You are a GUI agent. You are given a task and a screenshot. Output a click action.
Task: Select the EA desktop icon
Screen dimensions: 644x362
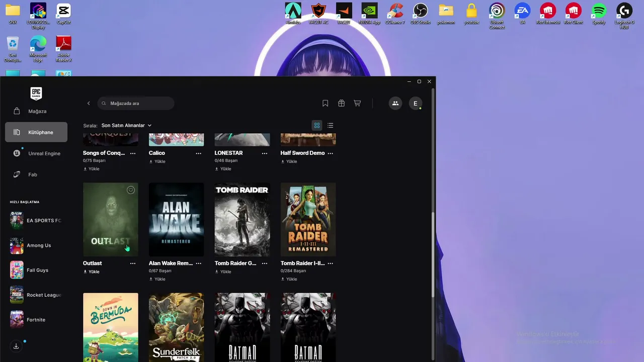click(x=522, y=14)
